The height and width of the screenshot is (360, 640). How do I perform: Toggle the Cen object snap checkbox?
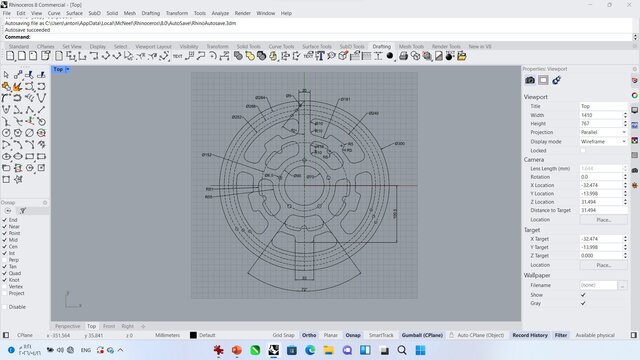[x=5, y=247]
